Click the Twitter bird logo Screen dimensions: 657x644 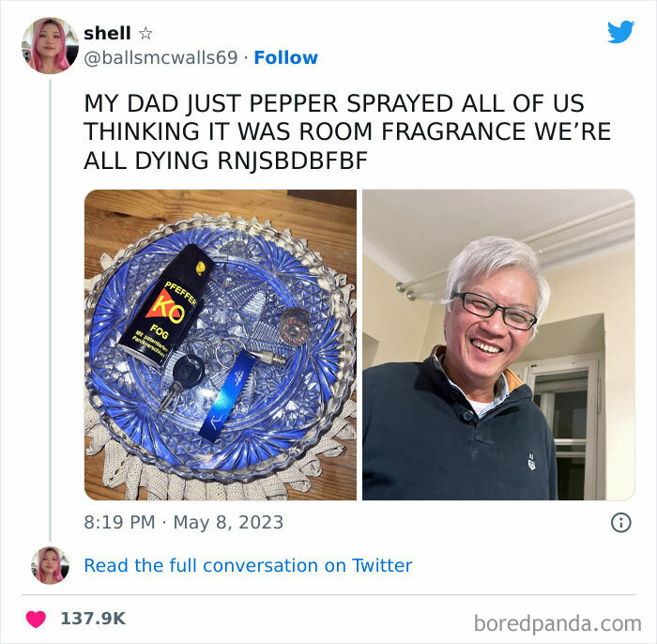click(x=620, y=31)
